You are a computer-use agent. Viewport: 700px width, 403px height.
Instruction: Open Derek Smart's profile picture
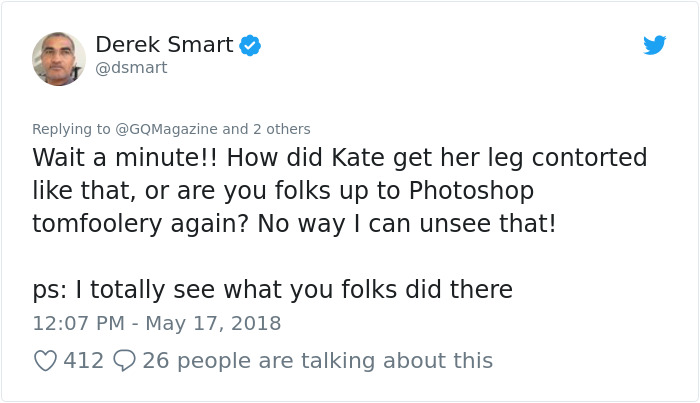tap(59, 58)
